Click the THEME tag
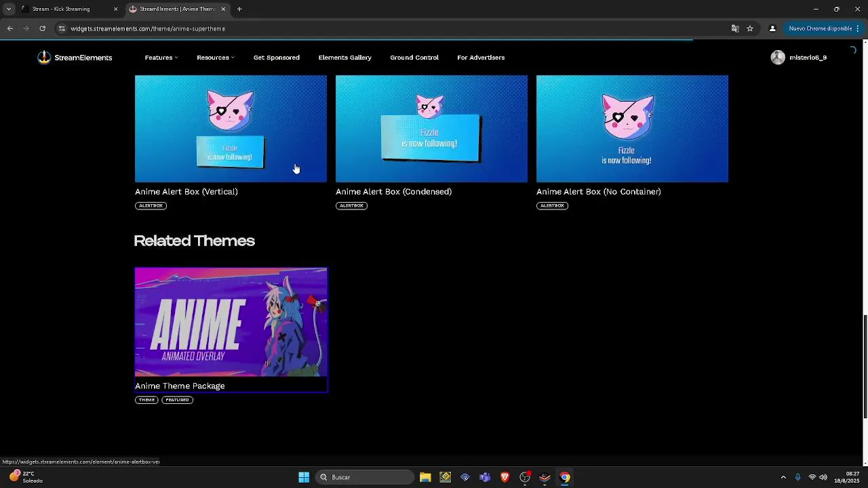868x488 pixels. tap(146, 400)
